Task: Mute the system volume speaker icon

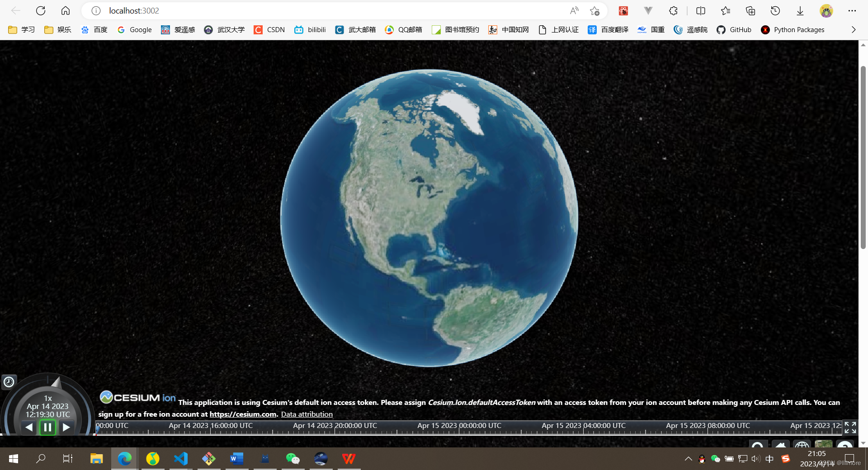Action: click(x=755, y=460)
